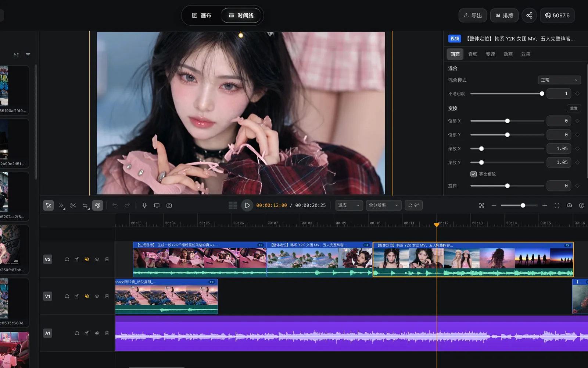Toggle visibility eye on track V2
This screenshot has height=368, width=588.
point(97,259)
